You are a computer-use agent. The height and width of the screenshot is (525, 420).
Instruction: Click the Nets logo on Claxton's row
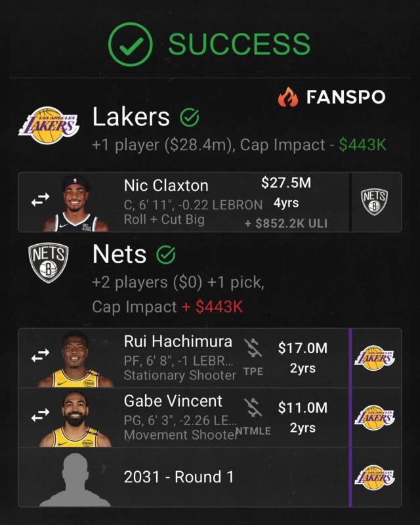pyautogui.click(x=374, y=201)
